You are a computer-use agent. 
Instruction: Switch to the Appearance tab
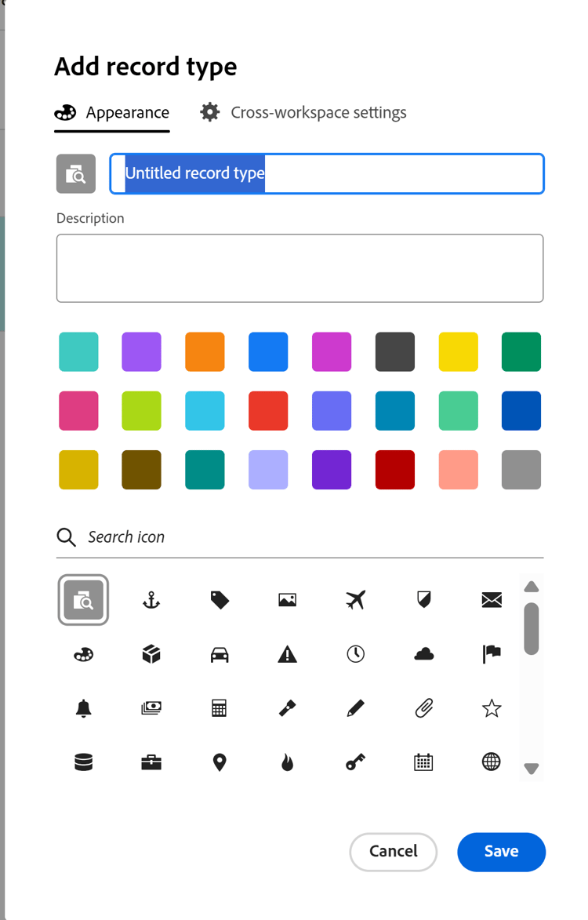click(112, 111)
